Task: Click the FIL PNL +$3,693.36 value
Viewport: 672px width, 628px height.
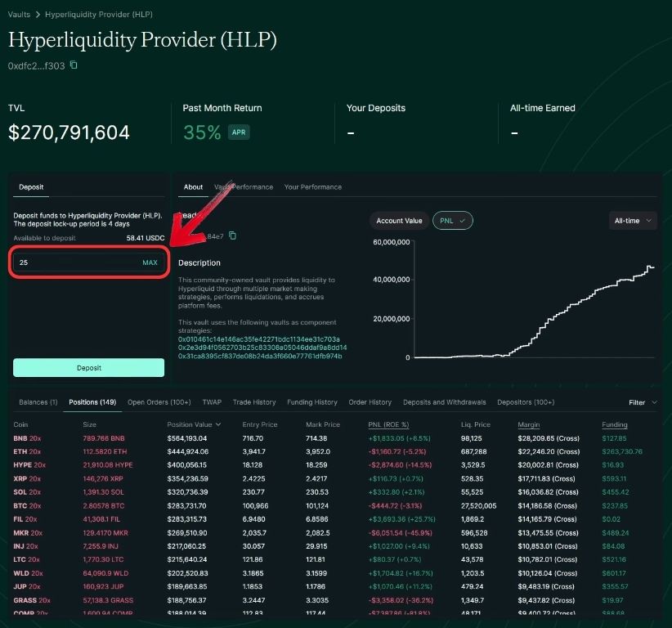Action: pos(401,519)
